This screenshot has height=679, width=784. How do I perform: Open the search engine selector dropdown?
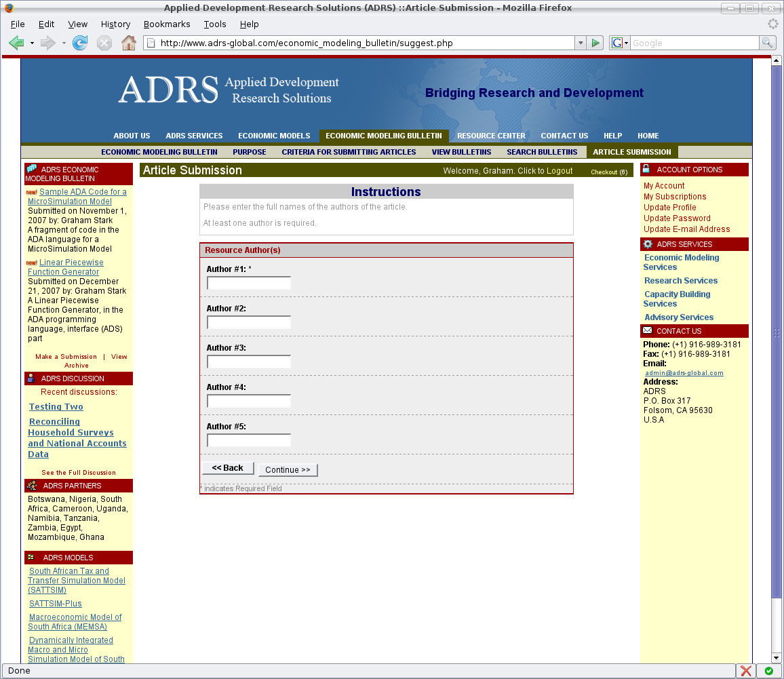pos(620,43)
